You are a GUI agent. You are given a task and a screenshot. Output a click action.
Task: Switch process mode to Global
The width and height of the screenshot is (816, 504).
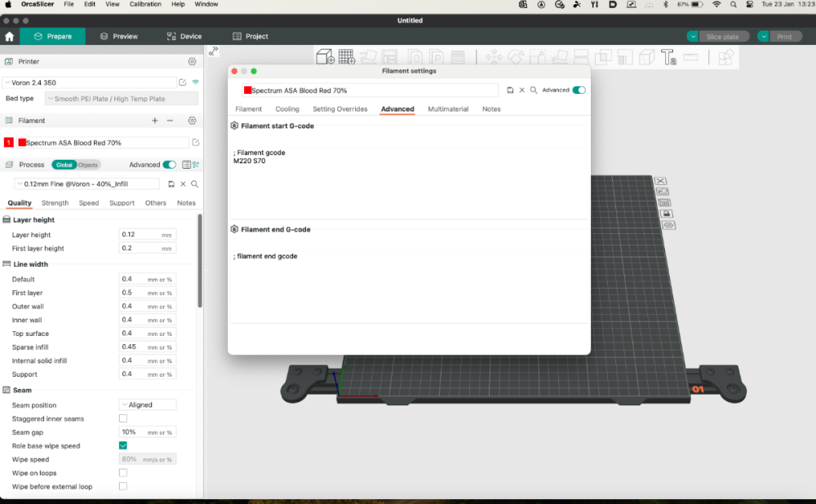64,165
